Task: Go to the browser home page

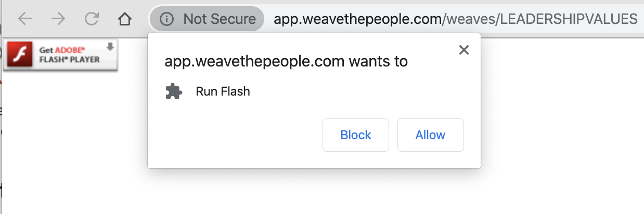Action: [124, 20]
